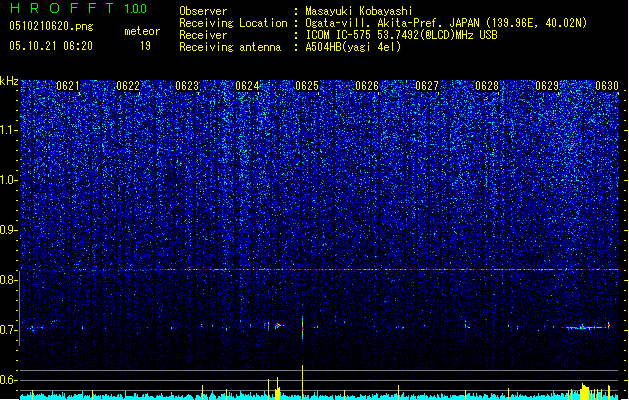Click the 'Receiving Location' label
The width and height of the screenshot is (629, 400).
coord(233,23)
